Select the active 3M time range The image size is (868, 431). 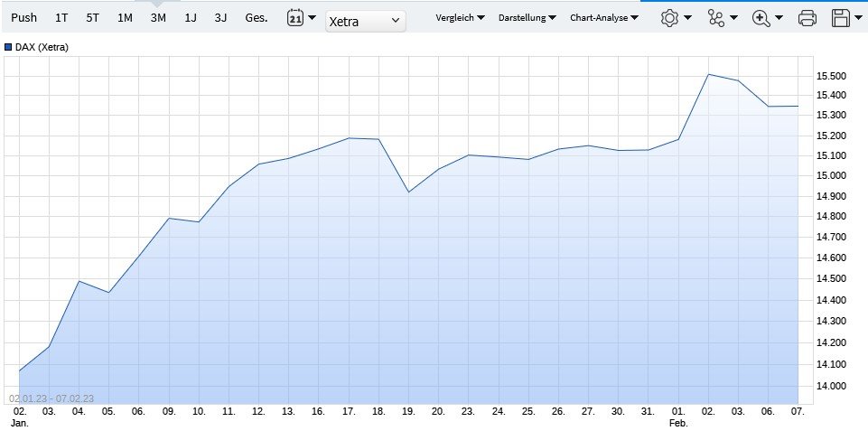coord(158,17)
